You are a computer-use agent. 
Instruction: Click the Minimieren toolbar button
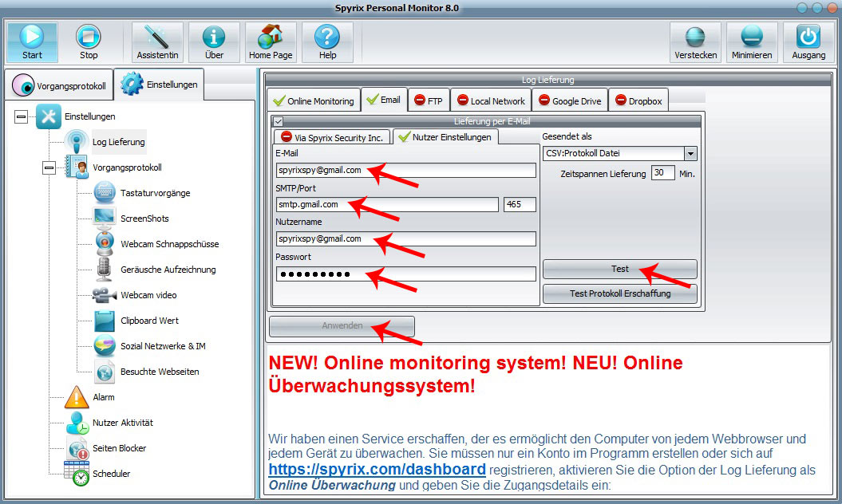pos(752,41)
